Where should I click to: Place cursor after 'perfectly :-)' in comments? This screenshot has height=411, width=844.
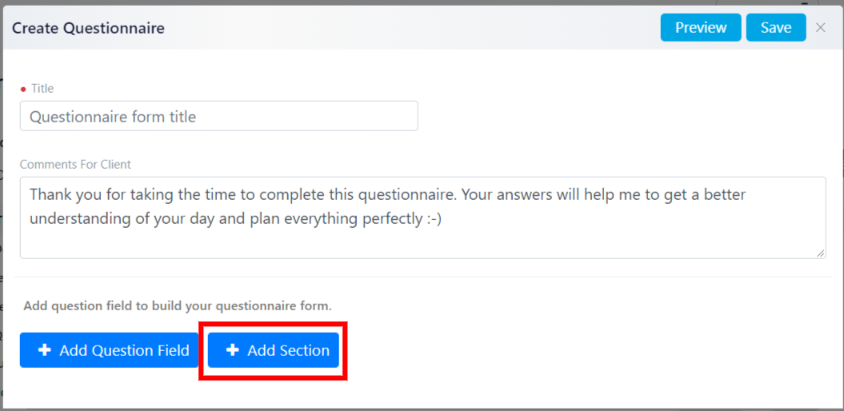pyautogui.click(x=442, y=220)
